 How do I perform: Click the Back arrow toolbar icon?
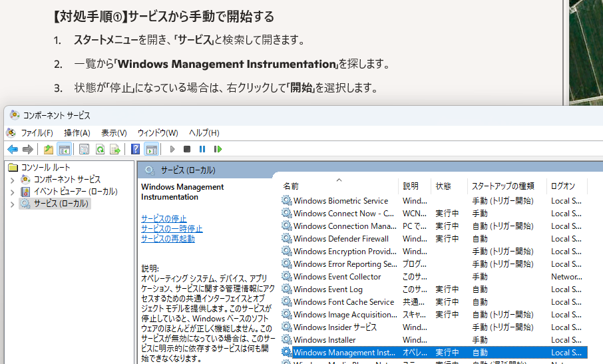click(12, 149)
